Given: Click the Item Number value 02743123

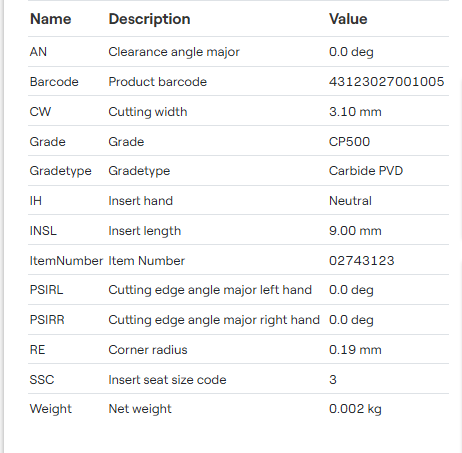Looking at the screenshot, I should 362,261.
